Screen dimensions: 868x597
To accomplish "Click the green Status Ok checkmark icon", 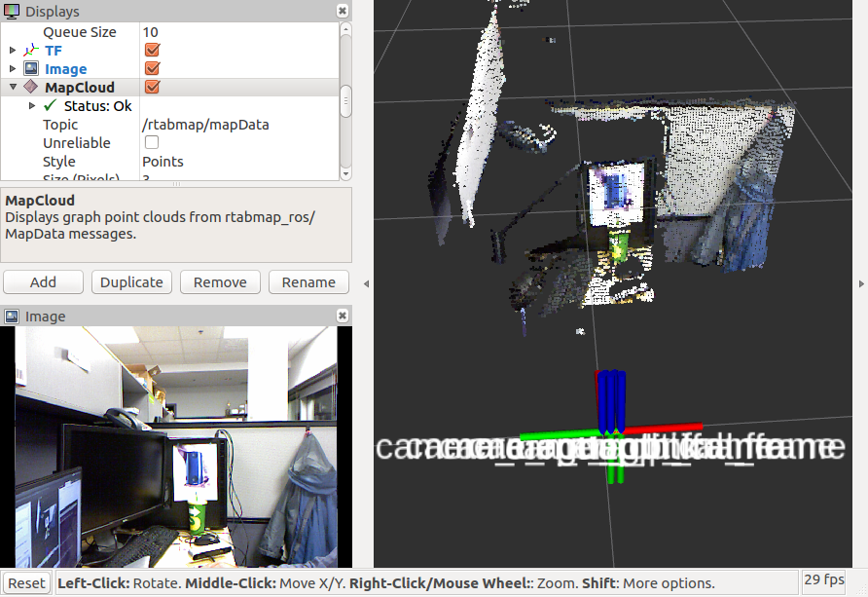I will click(51, 106).
